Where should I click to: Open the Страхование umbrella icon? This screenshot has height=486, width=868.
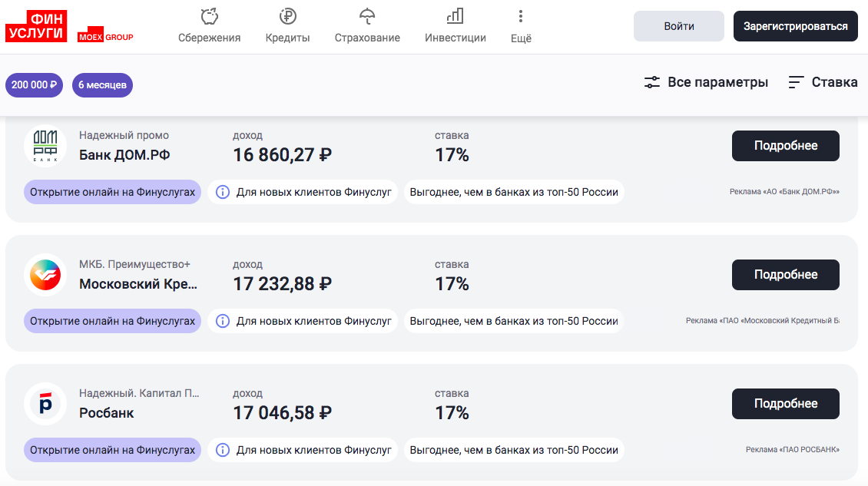tap(367, 17)
